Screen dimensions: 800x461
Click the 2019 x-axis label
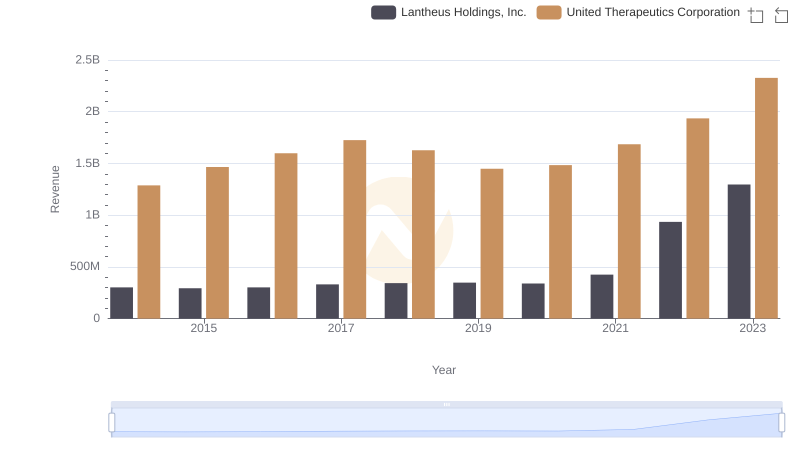478,328
